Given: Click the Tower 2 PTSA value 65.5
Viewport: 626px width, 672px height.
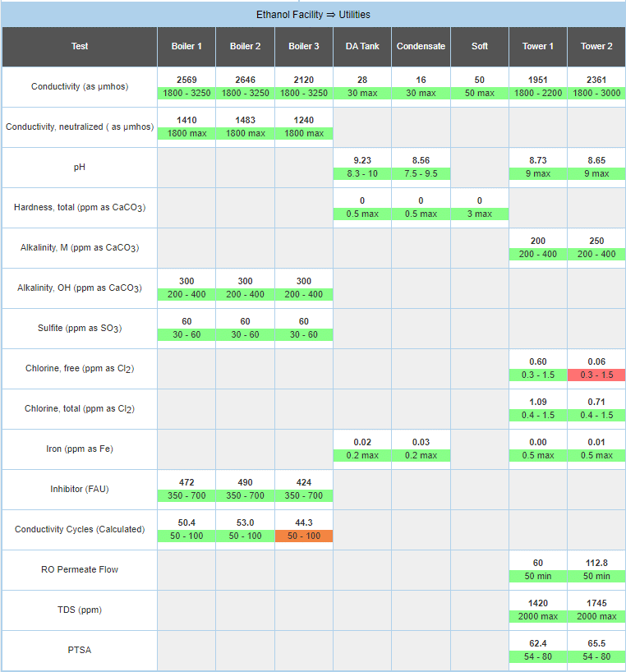Looking at the screenshot, I should click(596, 643).
